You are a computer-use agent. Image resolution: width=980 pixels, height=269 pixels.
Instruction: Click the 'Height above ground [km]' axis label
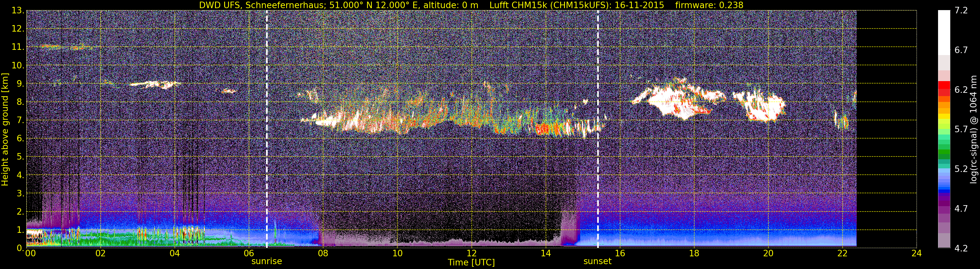(5, 129)
